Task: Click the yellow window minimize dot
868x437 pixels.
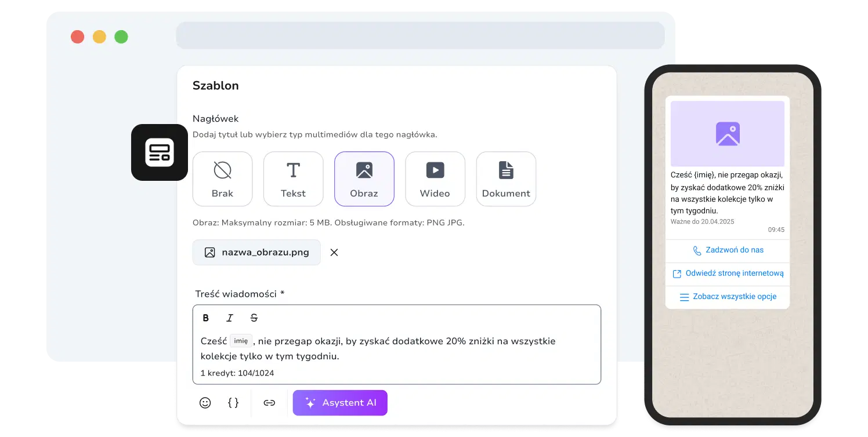Action: 99,37
